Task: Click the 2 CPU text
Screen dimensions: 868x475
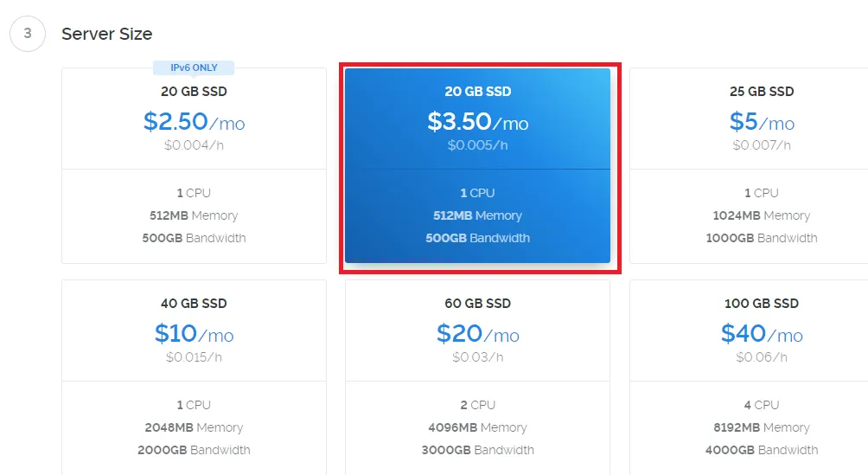Action: click(478, 405)
